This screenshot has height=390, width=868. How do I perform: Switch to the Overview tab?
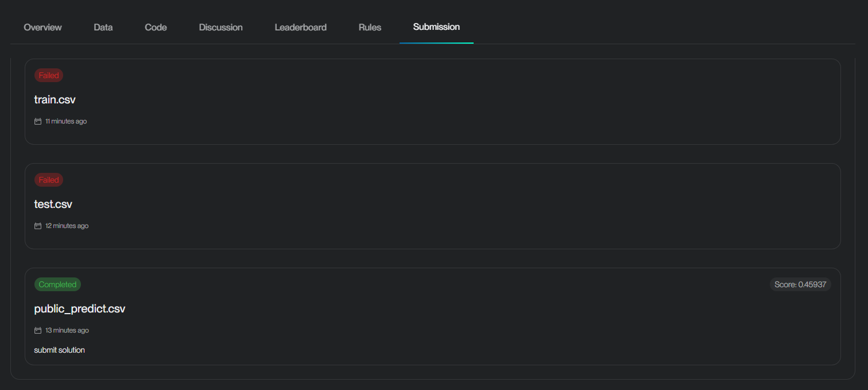click(x=42, y=27)
